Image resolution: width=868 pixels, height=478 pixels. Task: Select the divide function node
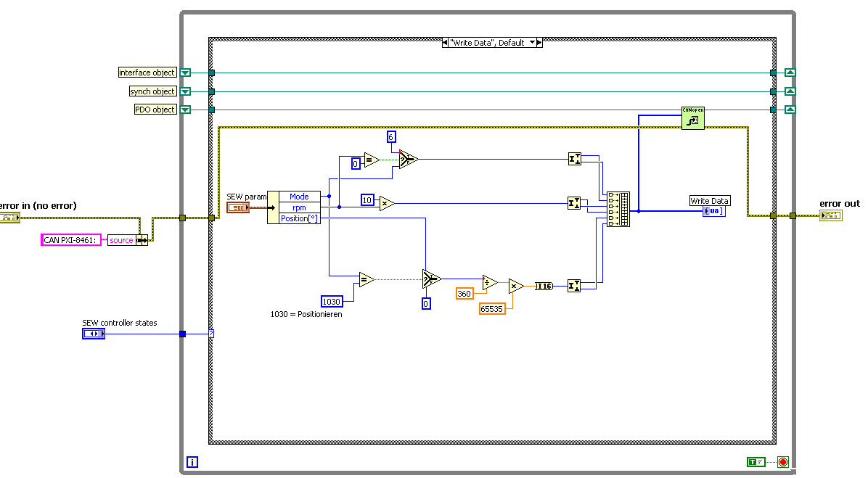tap(490, 283)
